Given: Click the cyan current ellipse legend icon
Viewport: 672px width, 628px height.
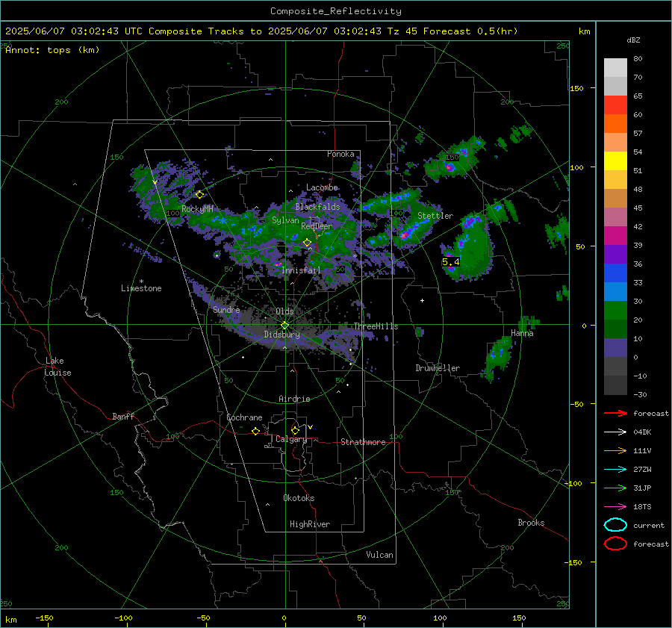Looking at the screenshot, I should coord(615,525).
